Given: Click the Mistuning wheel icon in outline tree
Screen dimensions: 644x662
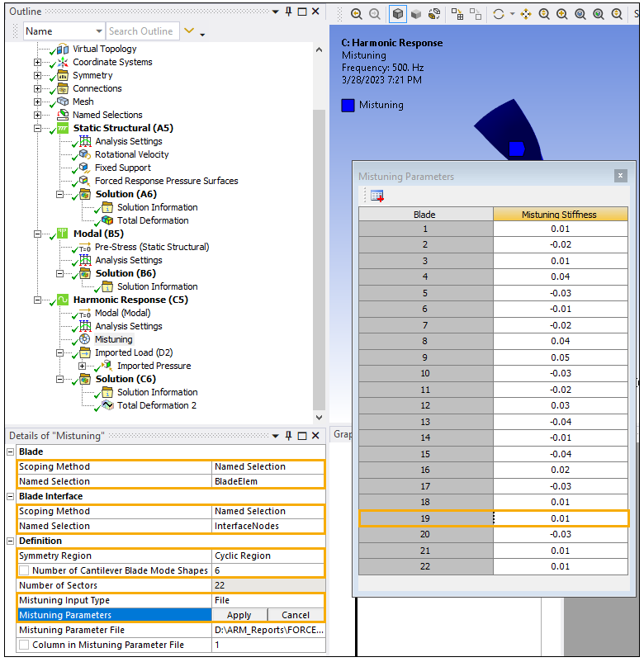Looking at the screenshot, I should tap(85, 339).
